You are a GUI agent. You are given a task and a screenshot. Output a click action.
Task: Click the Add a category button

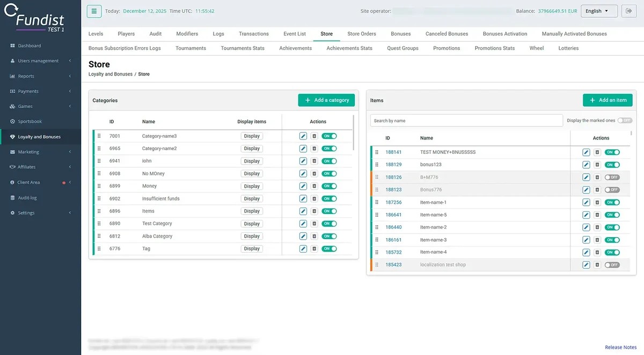326,100
